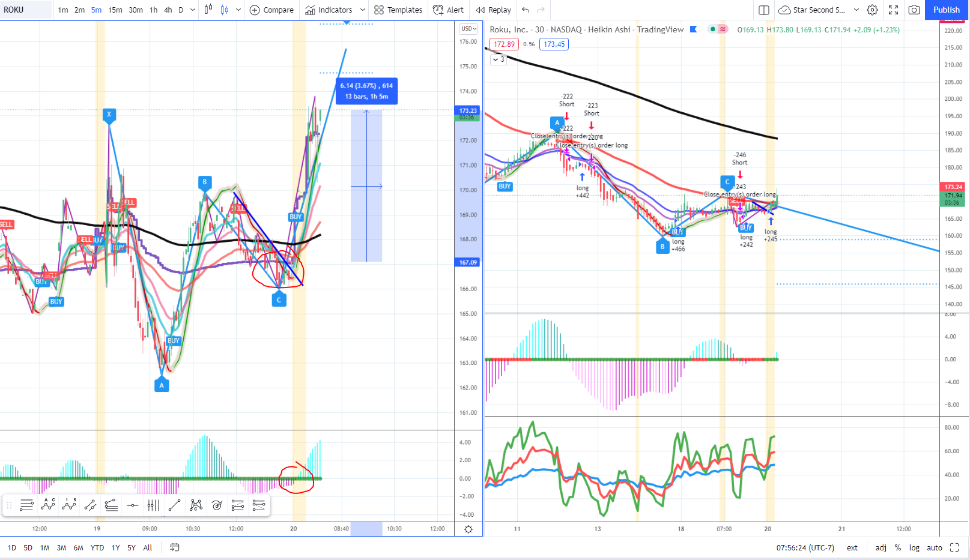Select the 1h timeframe
Viewport: 970px width, 560px height.
point(154,10)
